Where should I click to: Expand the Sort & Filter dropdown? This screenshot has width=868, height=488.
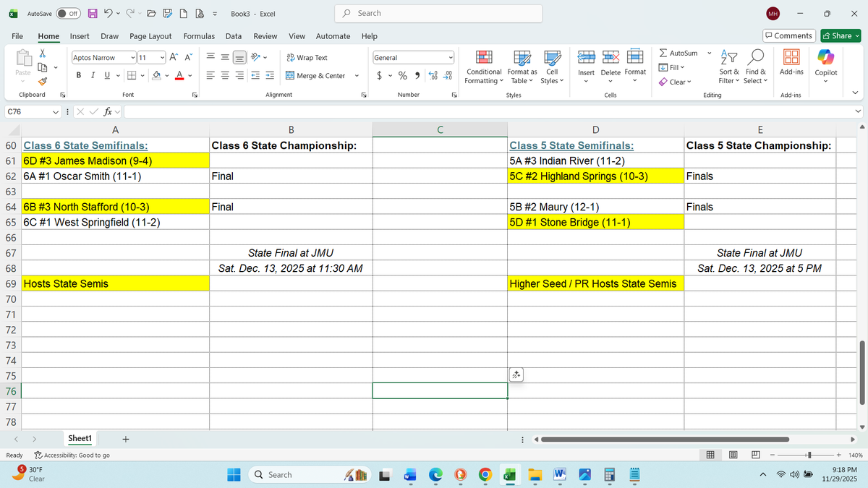(x=730, y=67)
